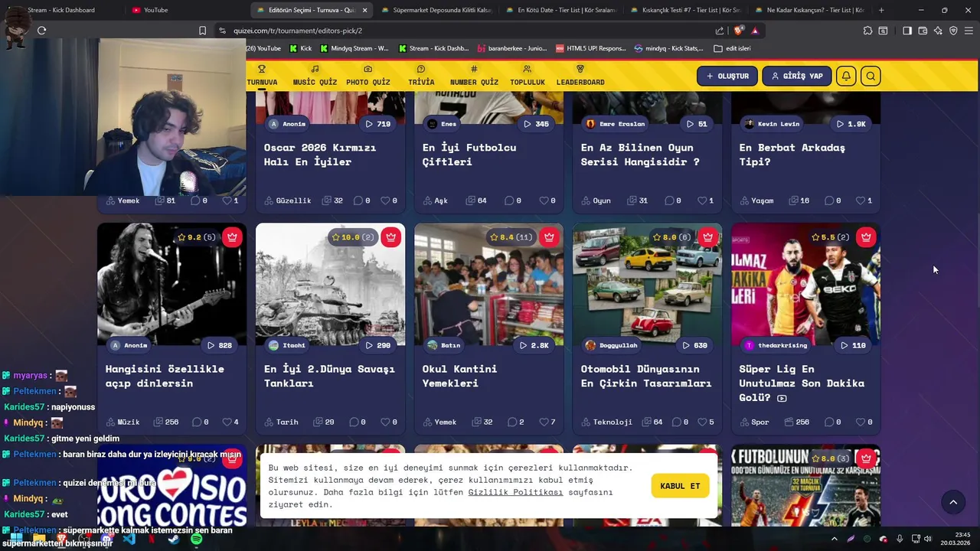
Task: Open the browser hamburger menu
Action: 969,31
